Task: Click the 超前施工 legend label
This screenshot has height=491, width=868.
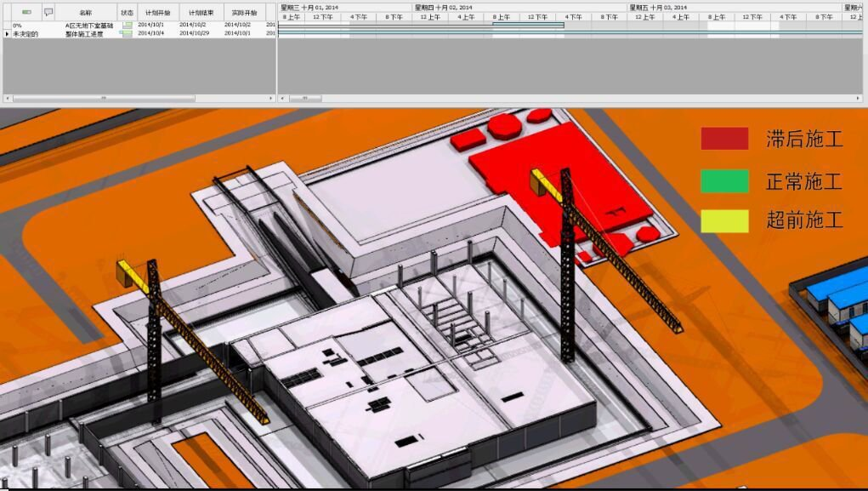Action: [x=804, y=220]
